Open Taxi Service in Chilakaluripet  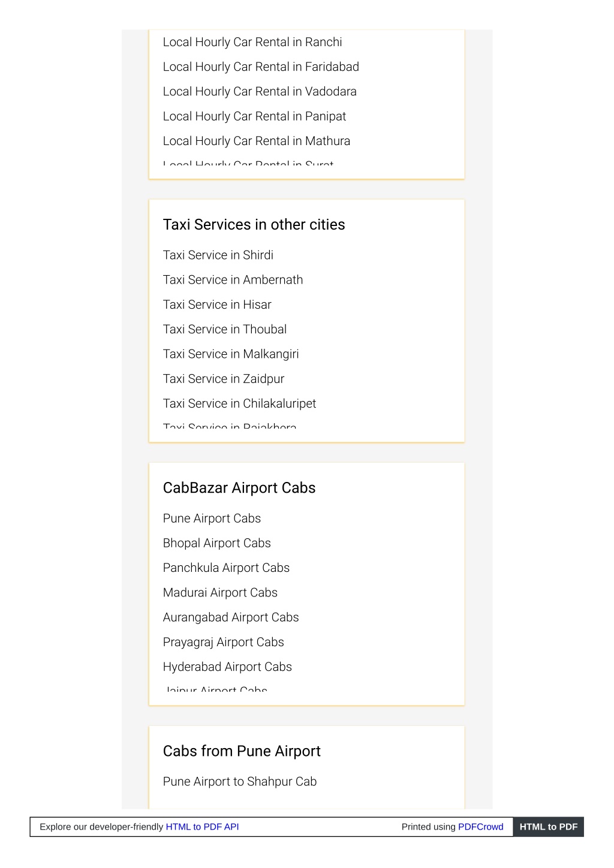[239, 403]
